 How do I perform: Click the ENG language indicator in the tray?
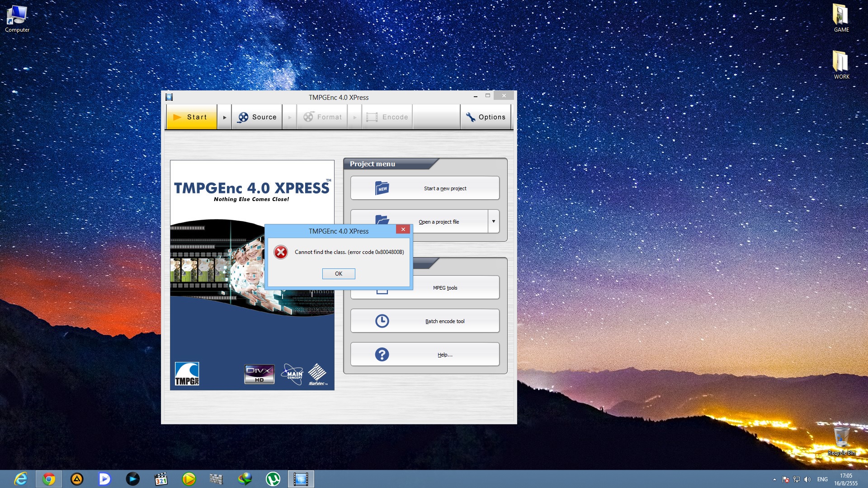[x=822, y=479]
